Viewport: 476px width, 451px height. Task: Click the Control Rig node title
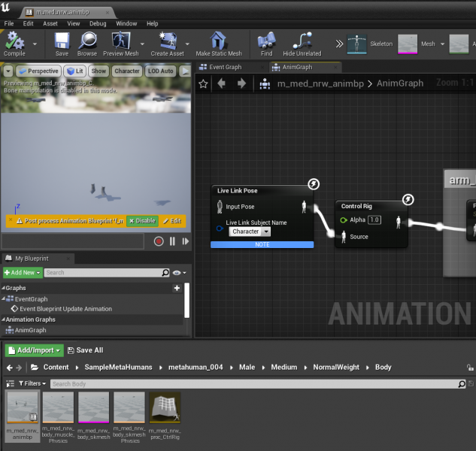(x=356, y=206)
